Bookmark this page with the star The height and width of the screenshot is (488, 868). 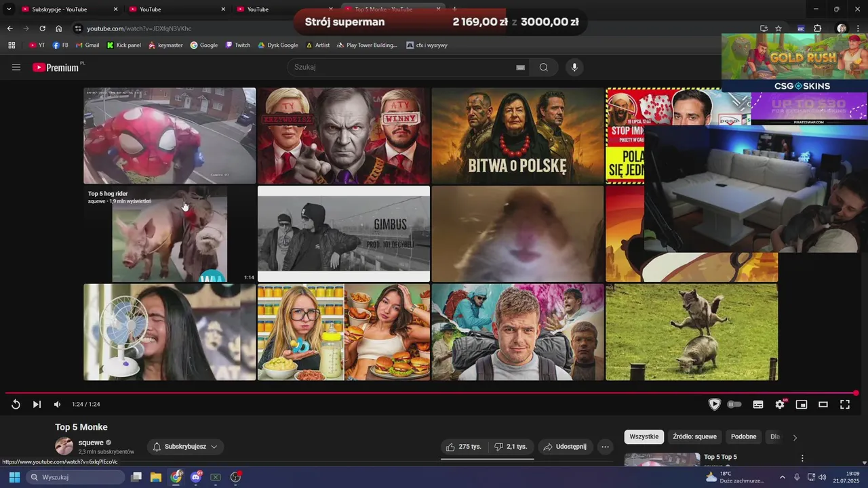778,28
